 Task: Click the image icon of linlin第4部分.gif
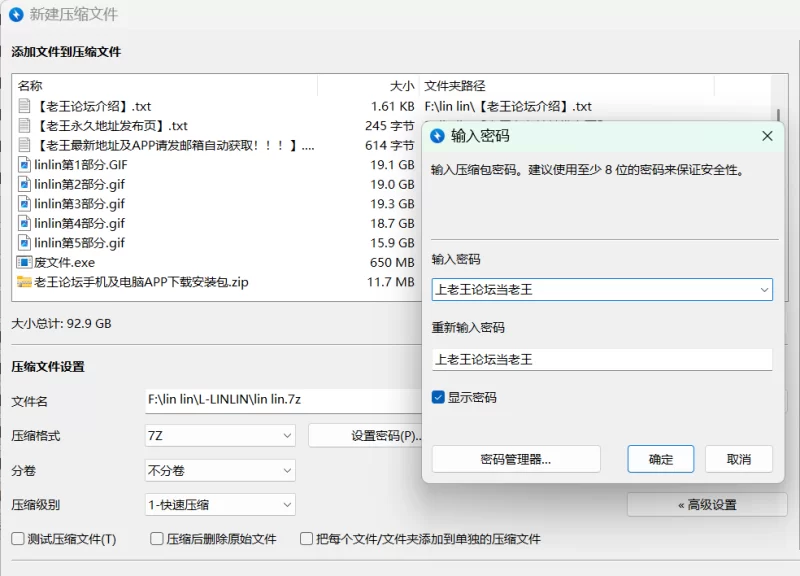coord(24,223)
